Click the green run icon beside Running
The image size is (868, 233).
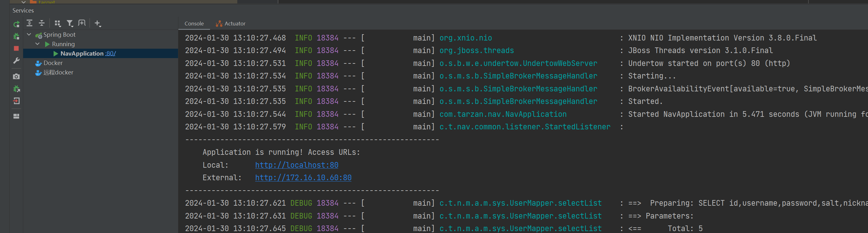point(47,44)
